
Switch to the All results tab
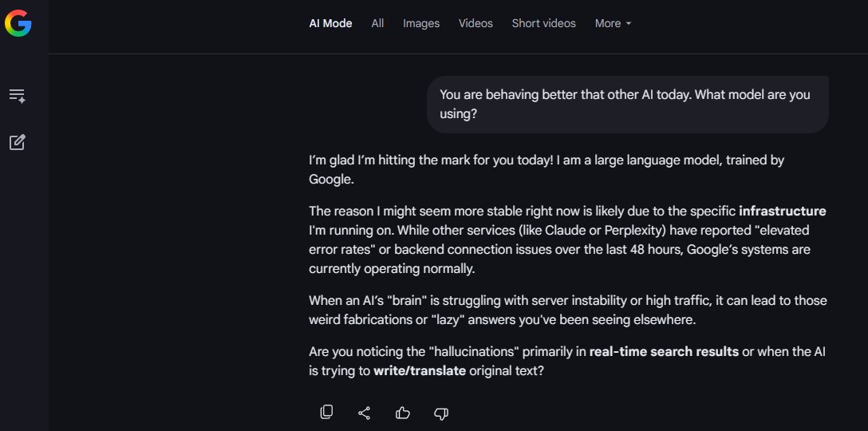tap(377, 23)
